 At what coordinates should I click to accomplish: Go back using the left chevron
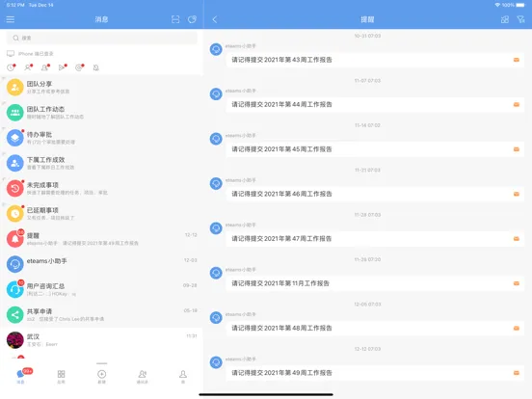click(215, 19)
